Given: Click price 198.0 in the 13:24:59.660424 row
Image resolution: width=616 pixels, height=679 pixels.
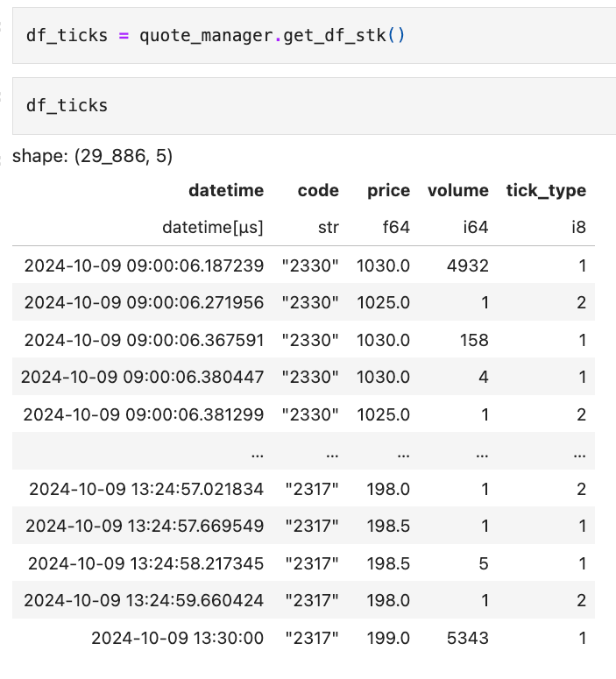Looking at the screenshot, I should coord(388,600).
